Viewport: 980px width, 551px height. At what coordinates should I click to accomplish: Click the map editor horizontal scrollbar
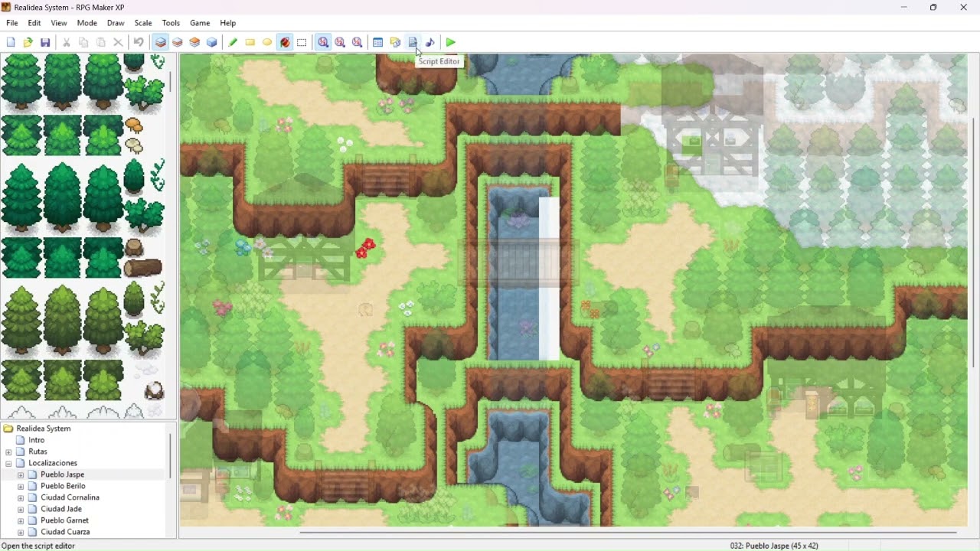(628, 533)
